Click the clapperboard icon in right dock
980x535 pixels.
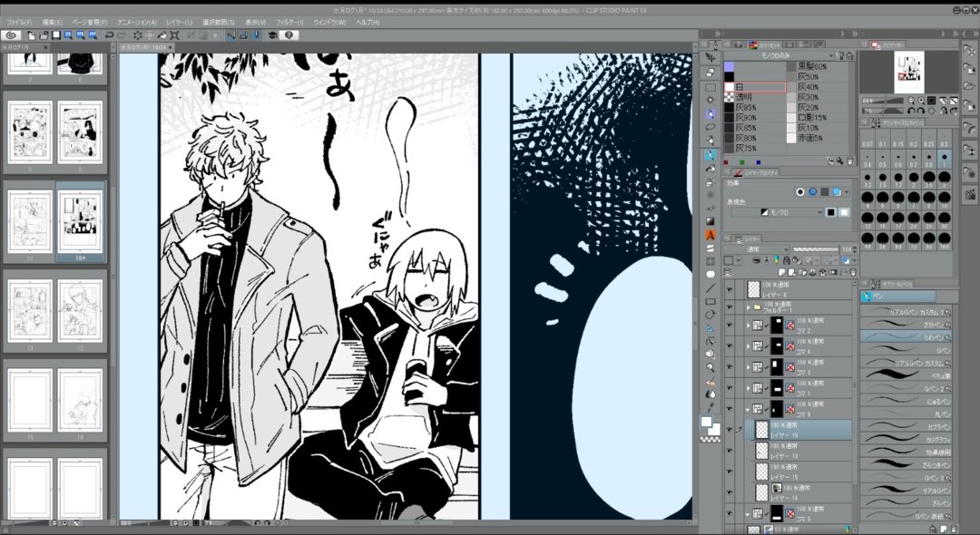click(969, 194)
